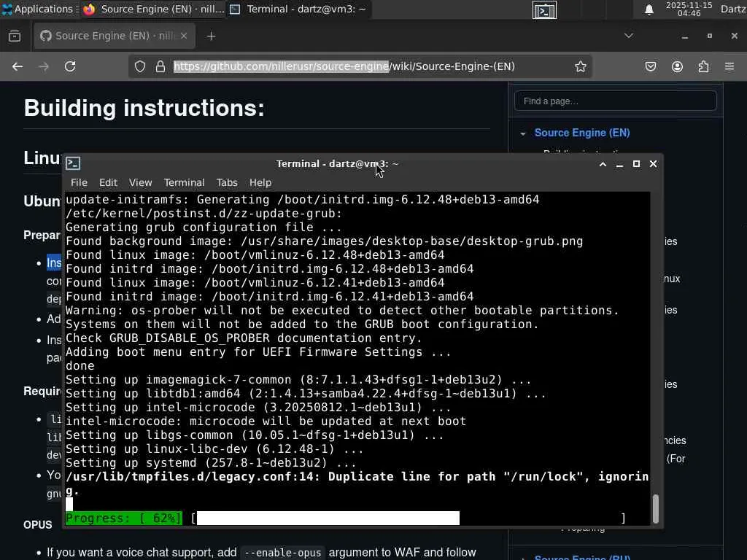Open the Firefox account icon

coord(677,66)
